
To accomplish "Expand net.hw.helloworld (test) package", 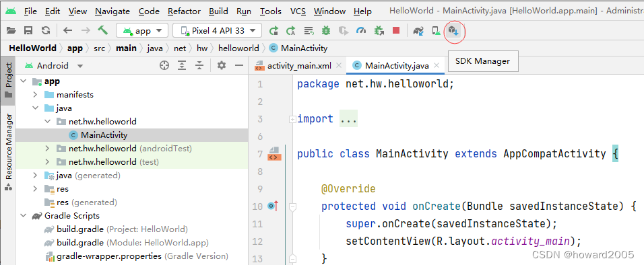I will pyautogui.click(x=48, y=162).
